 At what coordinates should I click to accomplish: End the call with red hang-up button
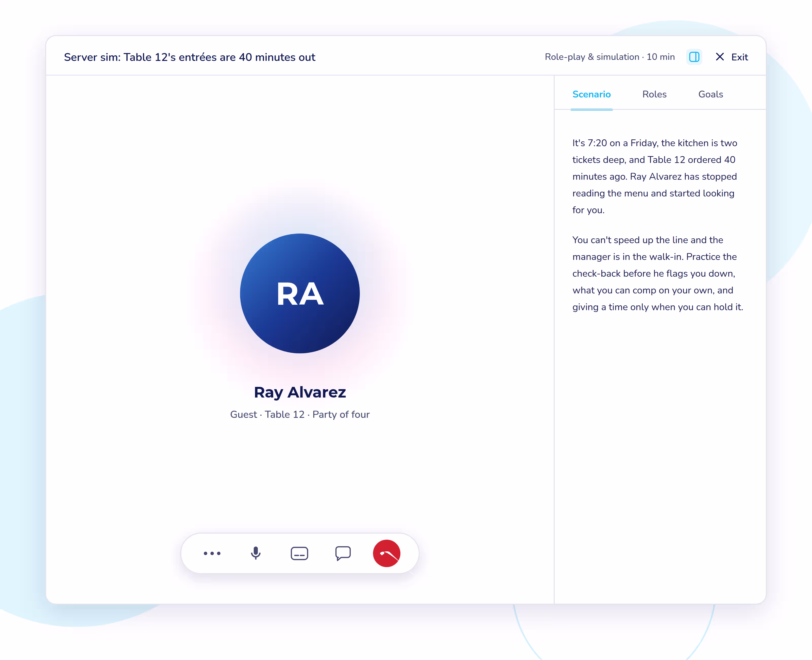point(386,553)
